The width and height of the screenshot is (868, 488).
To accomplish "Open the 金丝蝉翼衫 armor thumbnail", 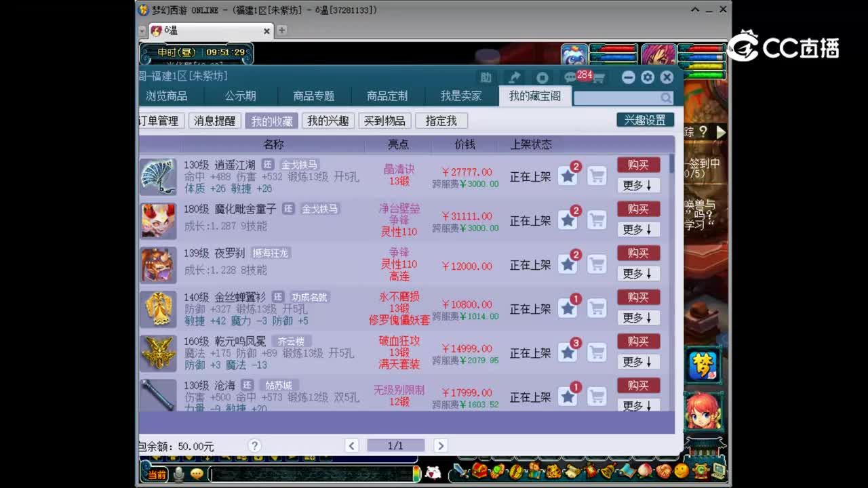I will pos(158,308).
